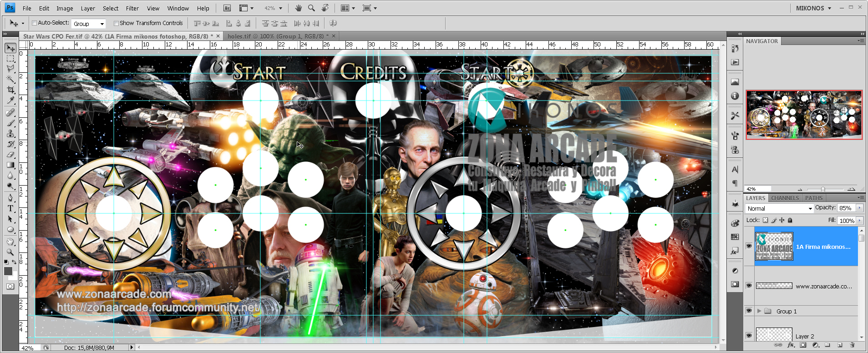Click the foreground color swatch
Image resolution: width=868 pixels, height=353 pixels.
coord(8,271)
